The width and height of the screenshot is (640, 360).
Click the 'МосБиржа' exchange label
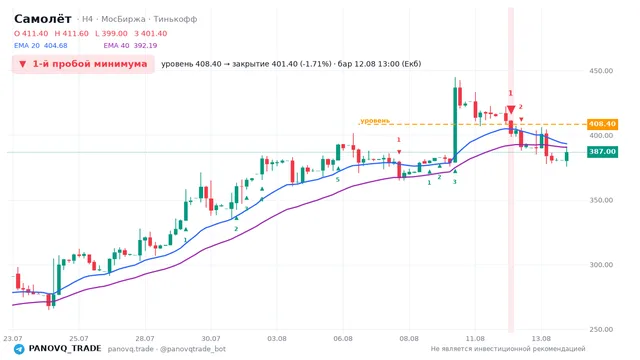(123, 19)
